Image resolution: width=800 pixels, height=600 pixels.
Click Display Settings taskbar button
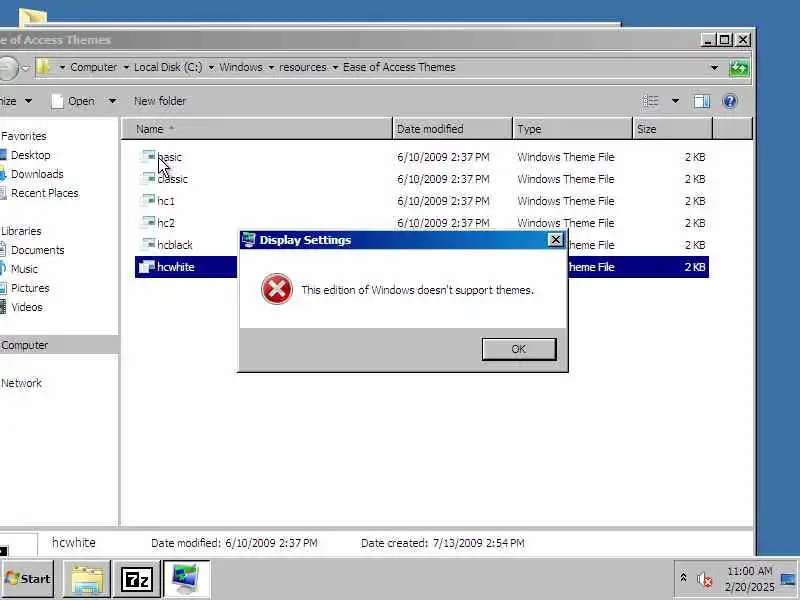(186, 579)
